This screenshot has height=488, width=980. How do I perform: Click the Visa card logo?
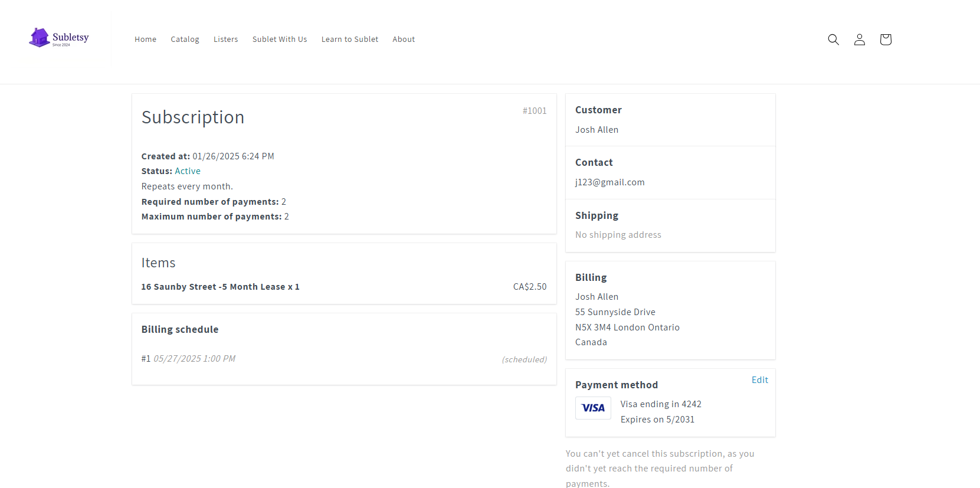coord(593,408)
